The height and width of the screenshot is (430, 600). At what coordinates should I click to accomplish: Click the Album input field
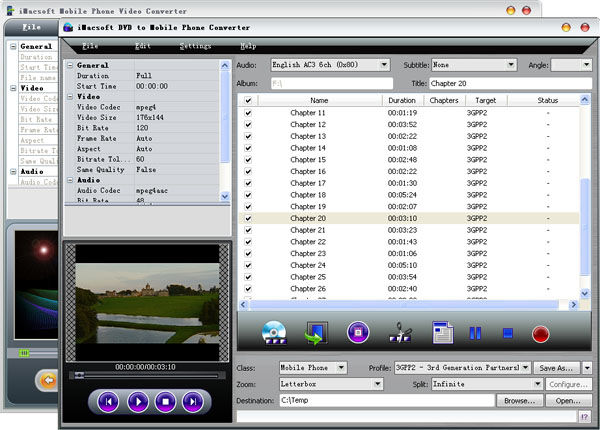(x=332, y=83)
